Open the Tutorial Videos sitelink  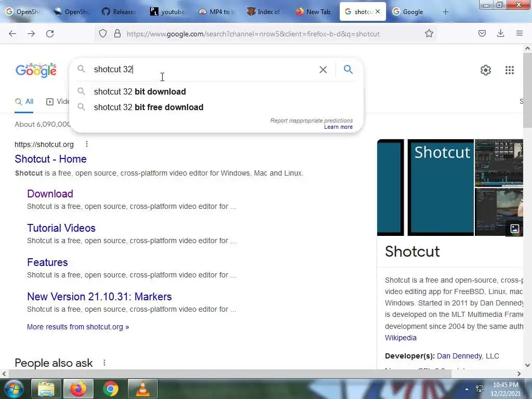tap(61, 228)
